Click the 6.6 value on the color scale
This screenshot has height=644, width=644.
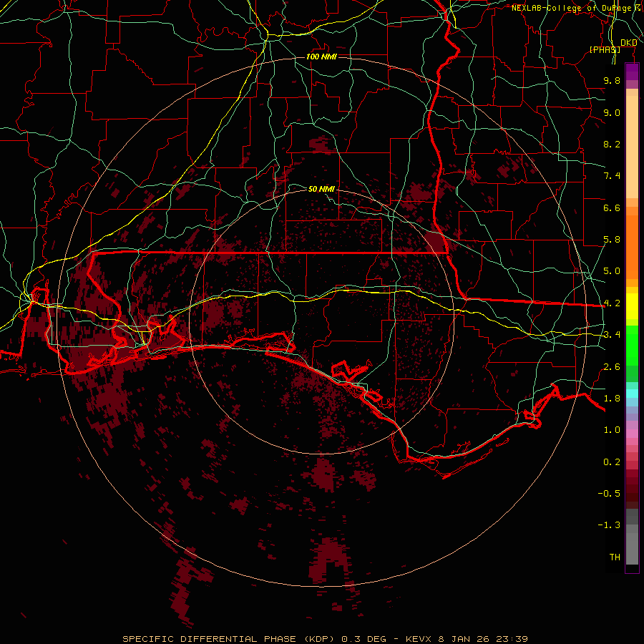612,208
